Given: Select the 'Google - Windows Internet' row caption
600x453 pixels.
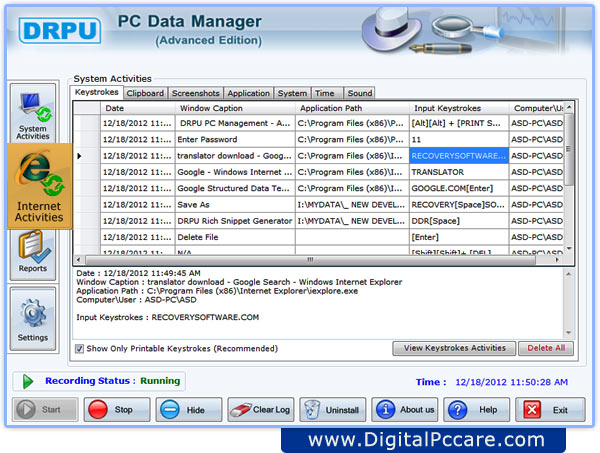Looking at the screenshot, I should (x=235, y=172).
